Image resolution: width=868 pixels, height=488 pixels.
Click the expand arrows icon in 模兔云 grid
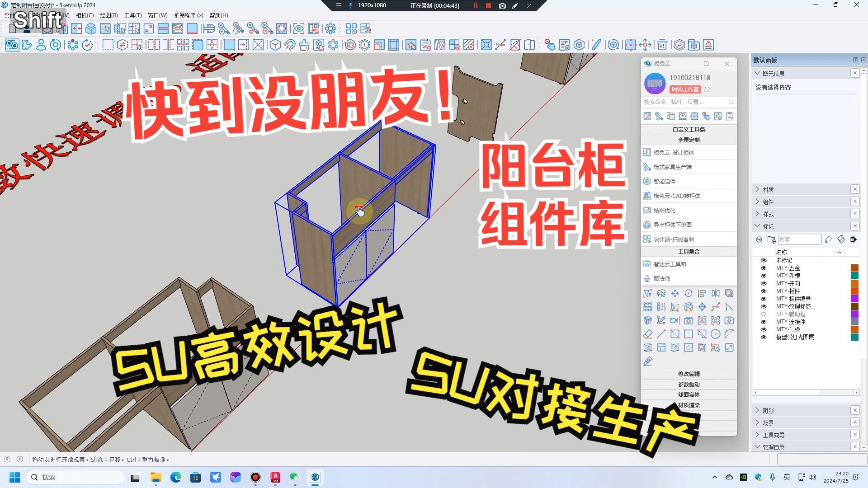point(729,347)
